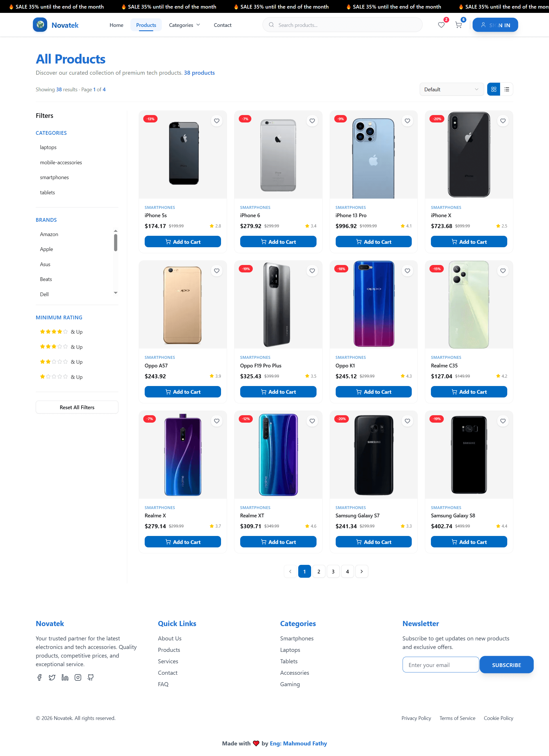Open the Facebook icon in footer
The height and width of the screenshot is (756, 549).
click(x=39, y=677)
